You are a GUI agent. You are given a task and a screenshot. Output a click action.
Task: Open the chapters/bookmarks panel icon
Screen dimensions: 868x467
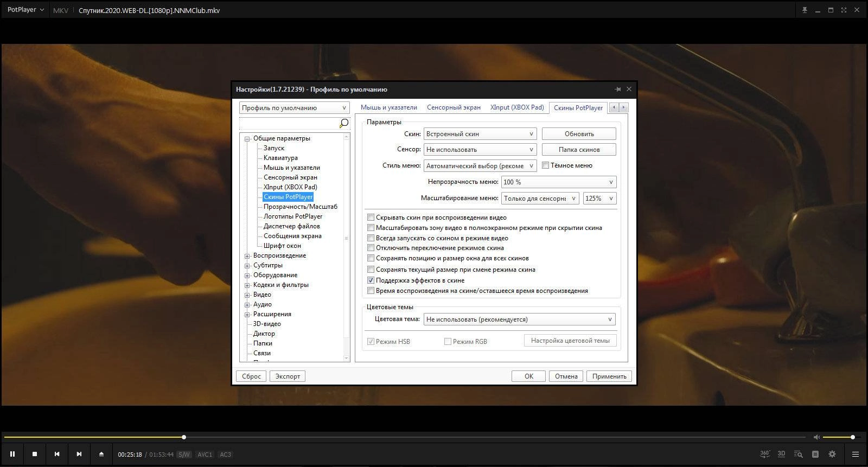tap(815, 454)
